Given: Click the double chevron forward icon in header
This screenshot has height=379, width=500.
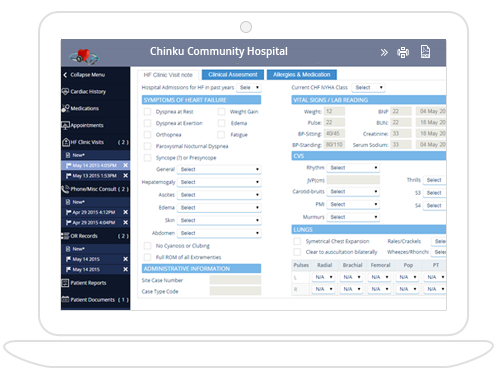Looking at the screenshot, I should [x=384, y=52].
